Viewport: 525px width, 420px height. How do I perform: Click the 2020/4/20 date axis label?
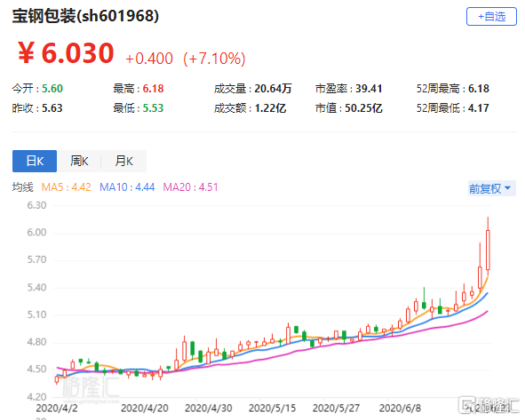coord(145,408)
